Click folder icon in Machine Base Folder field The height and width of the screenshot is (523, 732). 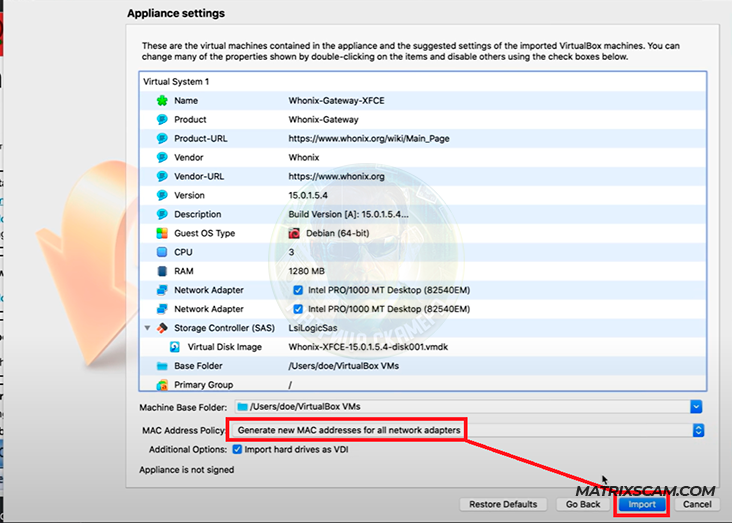click(242, 407)
